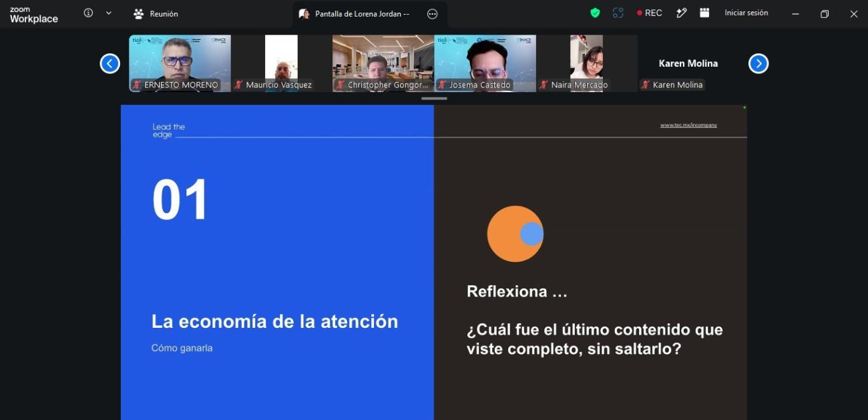Viewport: 868px width, 420px height.
Task: Click the REC recording indicator
Action: click(x=650, y=13)
